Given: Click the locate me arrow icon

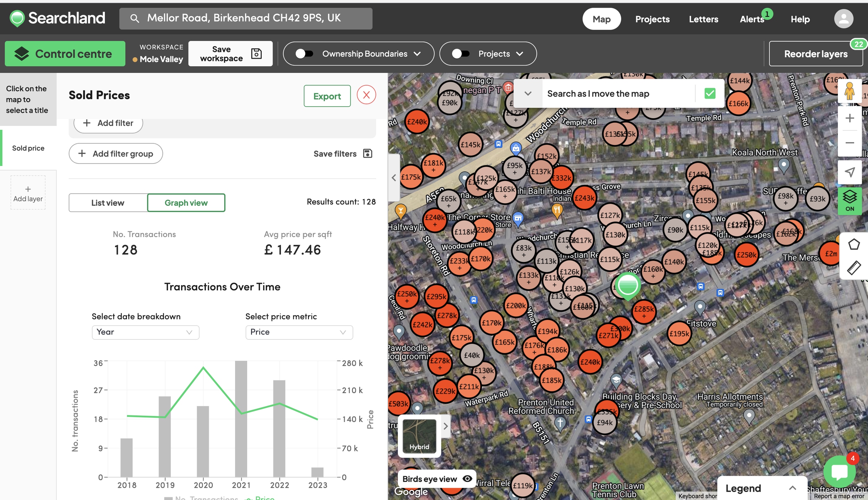Looking at the screenshot, I should (849, 172).
